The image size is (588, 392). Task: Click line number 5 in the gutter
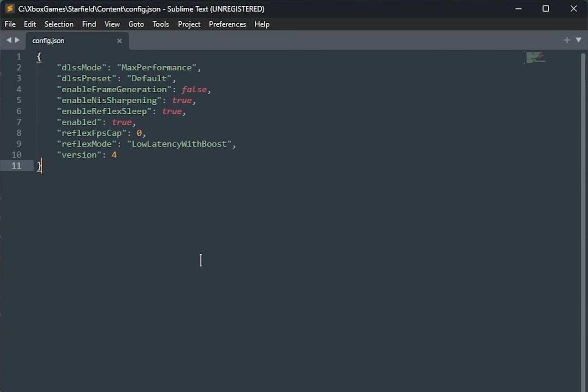19,100
